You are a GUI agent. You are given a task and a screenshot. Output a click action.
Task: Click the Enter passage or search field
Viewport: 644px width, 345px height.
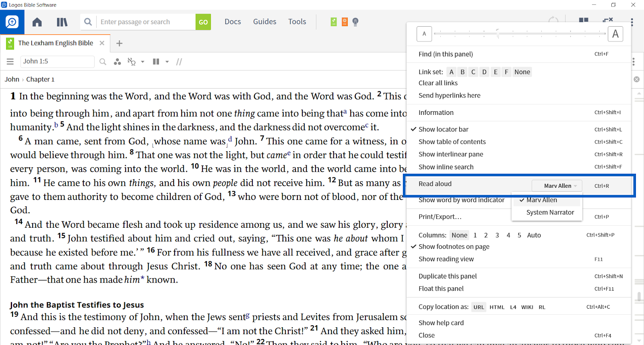(146, 22)
